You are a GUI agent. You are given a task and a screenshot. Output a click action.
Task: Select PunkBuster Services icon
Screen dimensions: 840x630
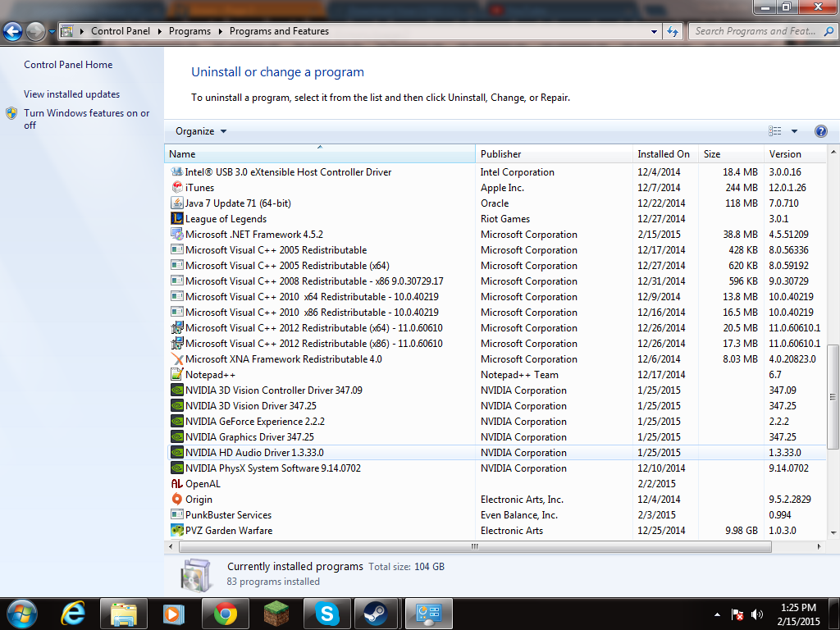pos(177,515)
